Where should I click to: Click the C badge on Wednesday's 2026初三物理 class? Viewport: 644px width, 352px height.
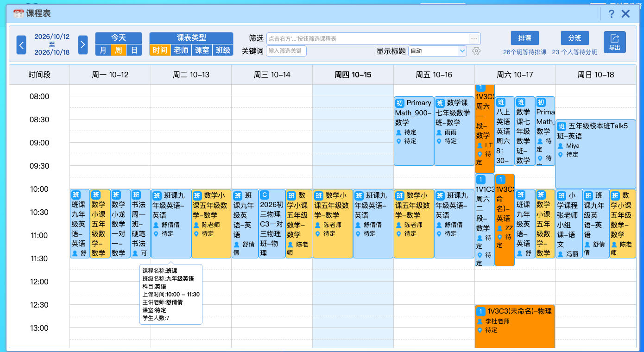click(x=264, y=195)
